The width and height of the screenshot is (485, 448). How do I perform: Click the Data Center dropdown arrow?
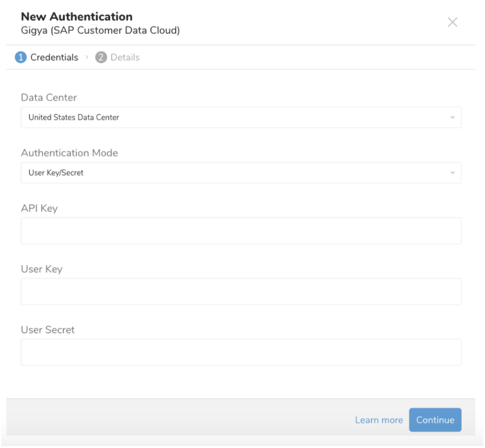click(452, 117)
